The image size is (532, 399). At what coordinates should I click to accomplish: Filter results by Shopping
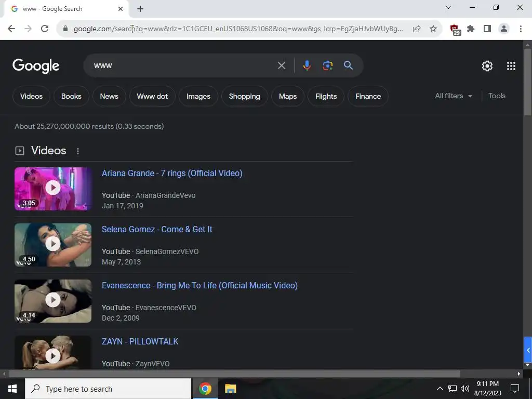coord(244,96)
